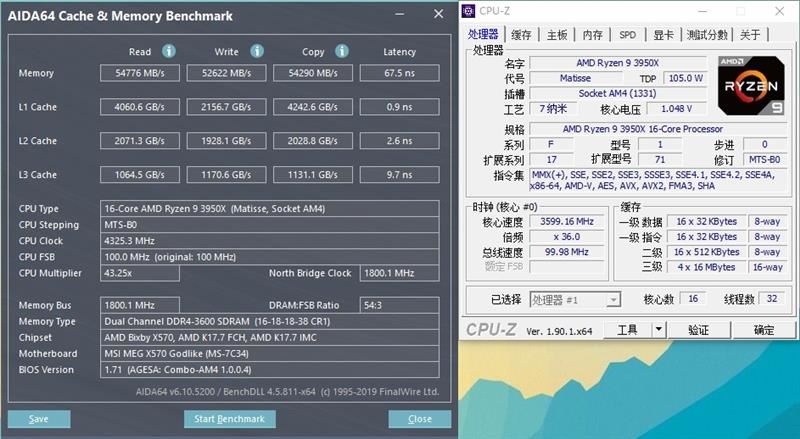The height and width of the screenshot is (439, 800).
Task: Click the 确定 button
Action: coord(764,330)
